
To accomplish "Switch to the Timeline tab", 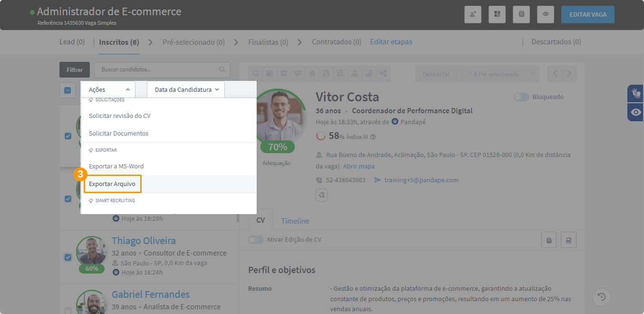I will coord(295,221).
